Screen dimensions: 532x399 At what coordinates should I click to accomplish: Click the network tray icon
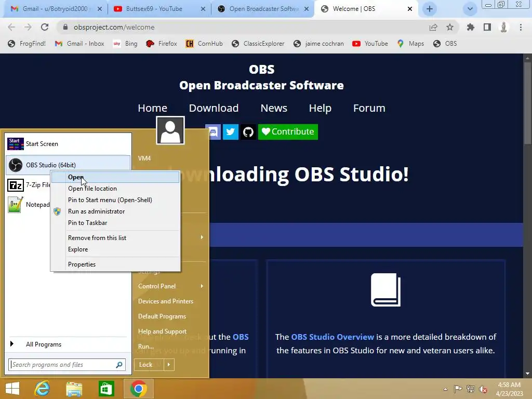(471, 389)
